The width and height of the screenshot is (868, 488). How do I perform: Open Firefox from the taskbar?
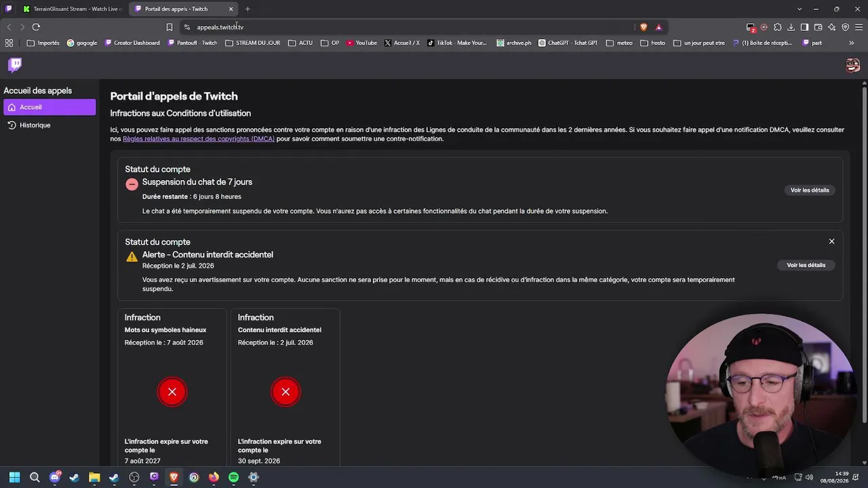coord(214,477)
